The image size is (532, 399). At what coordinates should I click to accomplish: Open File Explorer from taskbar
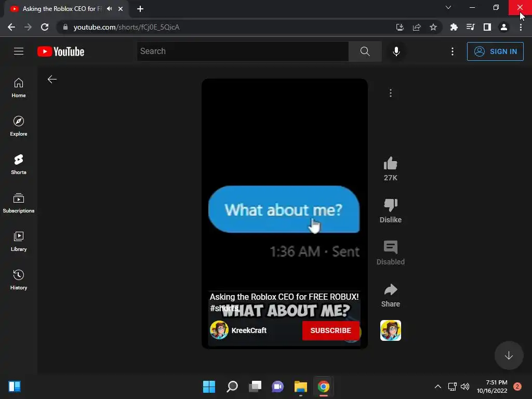[301, 387]
